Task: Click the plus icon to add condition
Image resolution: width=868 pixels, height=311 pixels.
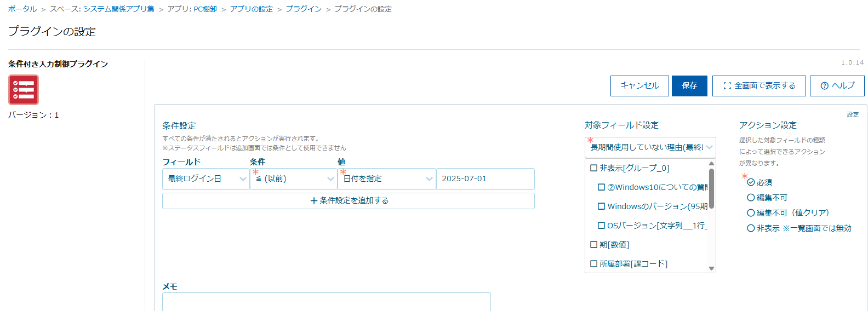Action: pos(314,201)
